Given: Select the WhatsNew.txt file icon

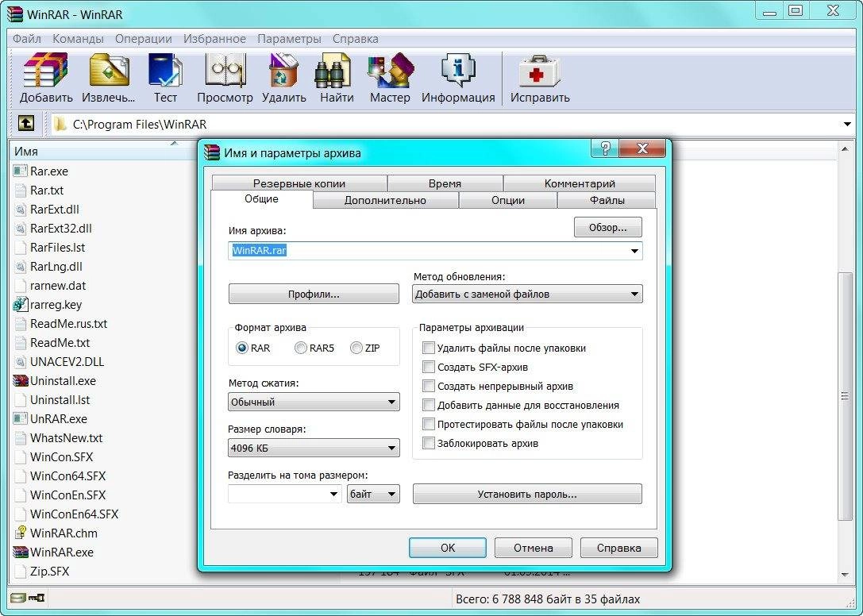Looking at the screenshot, I should (x=20, y=437).
